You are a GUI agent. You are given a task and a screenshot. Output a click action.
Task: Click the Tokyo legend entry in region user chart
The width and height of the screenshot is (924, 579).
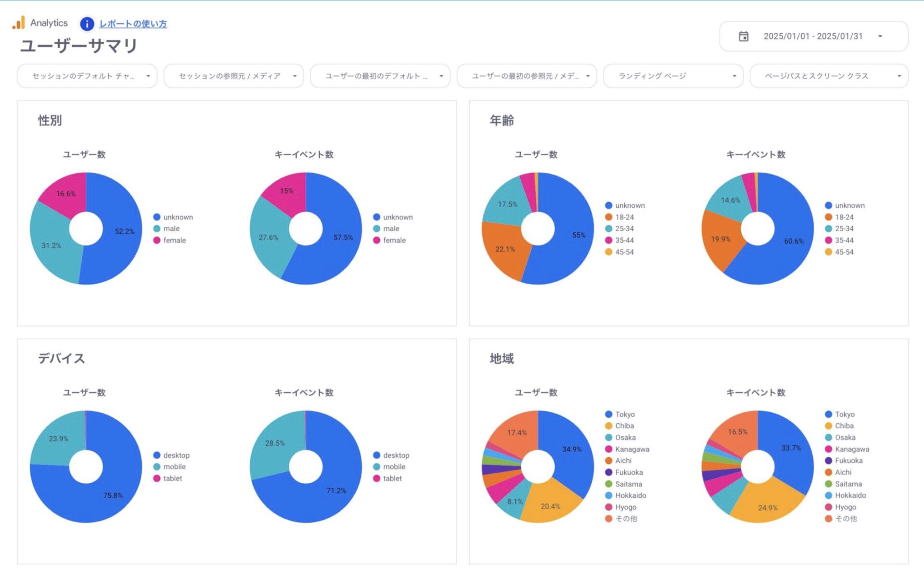pos(625,415)
